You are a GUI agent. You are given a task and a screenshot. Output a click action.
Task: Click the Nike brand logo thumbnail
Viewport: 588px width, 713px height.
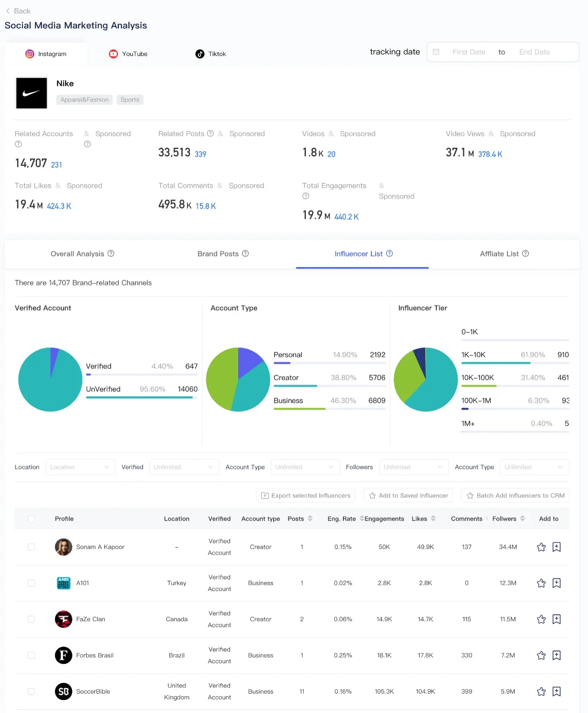(x=31, y=93)
